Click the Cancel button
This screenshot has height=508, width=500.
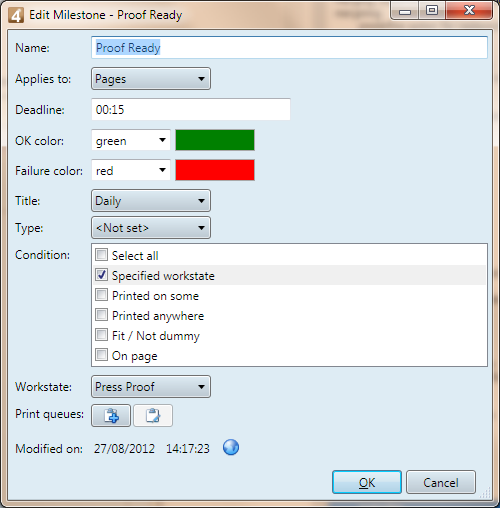coord(441,482)
